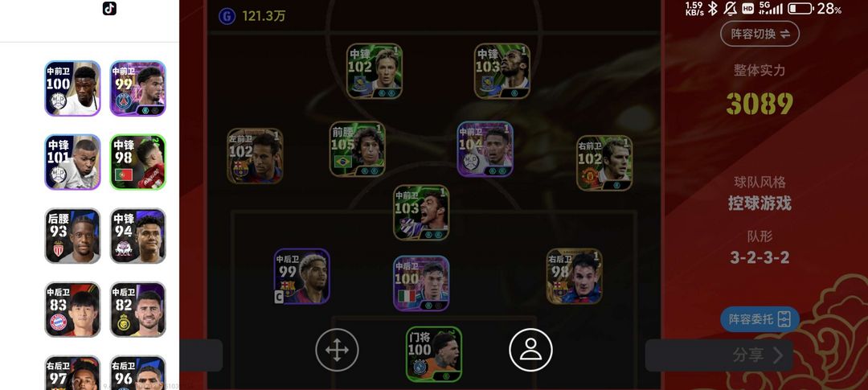Tap the TikTok logo icon
This screenshot has width=868, height=390.
point(109,8)
